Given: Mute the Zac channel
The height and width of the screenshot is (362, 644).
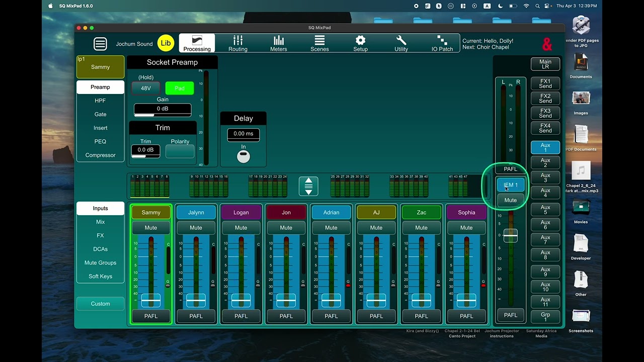Looking at the screenshot, I should click(421, 228).
